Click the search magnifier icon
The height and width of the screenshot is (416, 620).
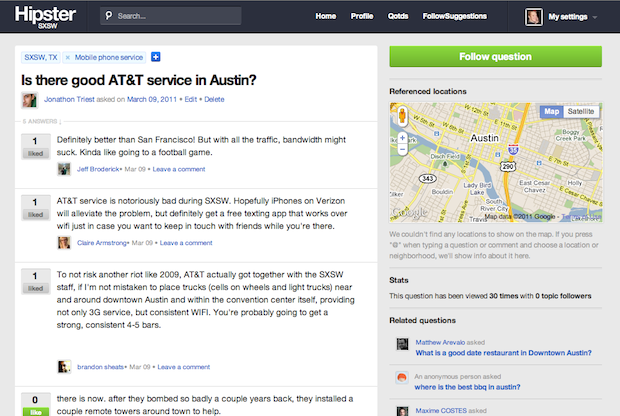(108, 16)
